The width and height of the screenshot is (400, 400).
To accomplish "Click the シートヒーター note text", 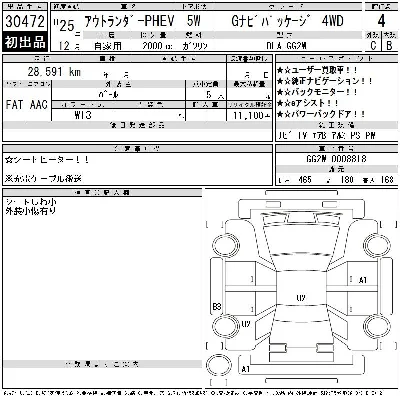I will 47,160.
